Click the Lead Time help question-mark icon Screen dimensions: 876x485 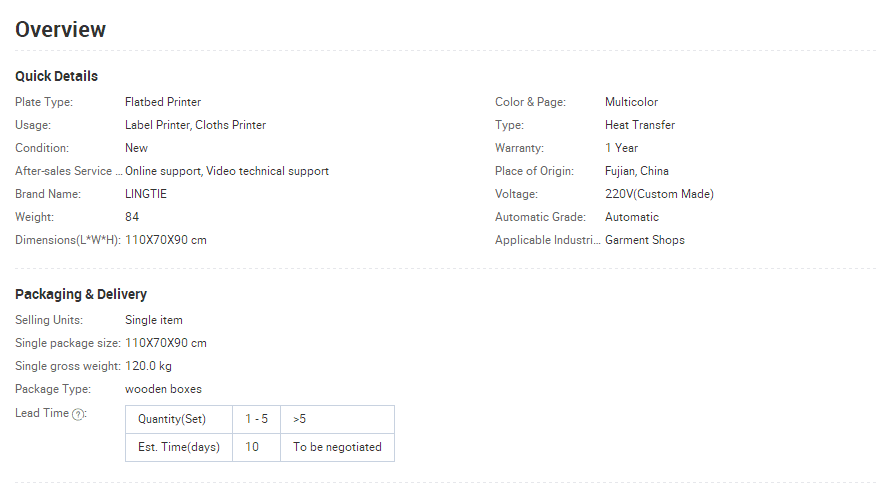tap(78, 414)
